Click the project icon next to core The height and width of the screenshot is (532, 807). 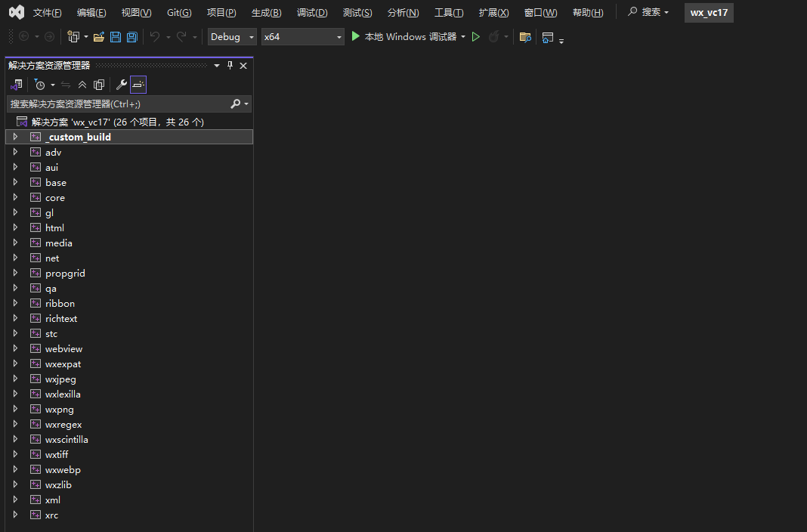[x=36, y=197]
